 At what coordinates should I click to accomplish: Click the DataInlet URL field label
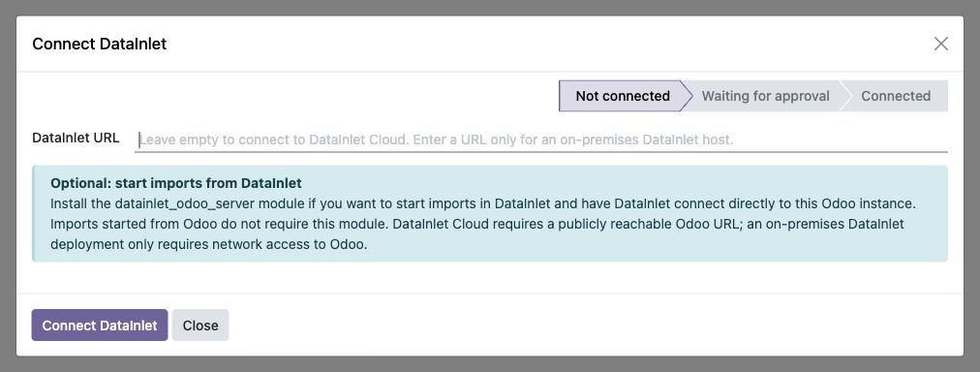(x=76, y=139)
